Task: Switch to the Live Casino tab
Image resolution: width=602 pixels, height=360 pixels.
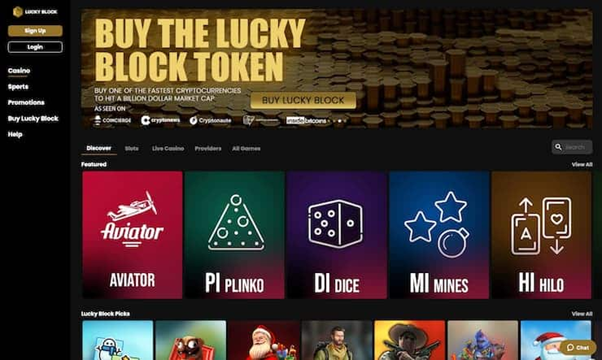Action: click(168, 149)
